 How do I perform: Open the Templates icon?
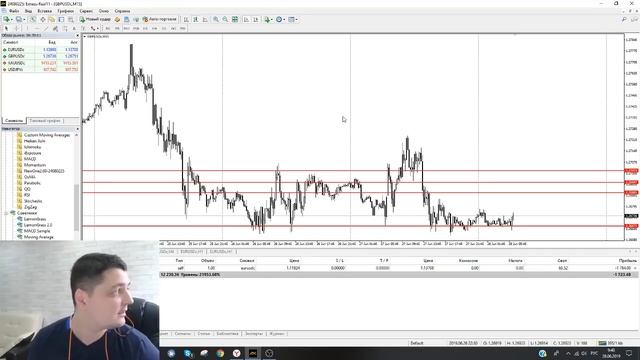tap(291, 19)
